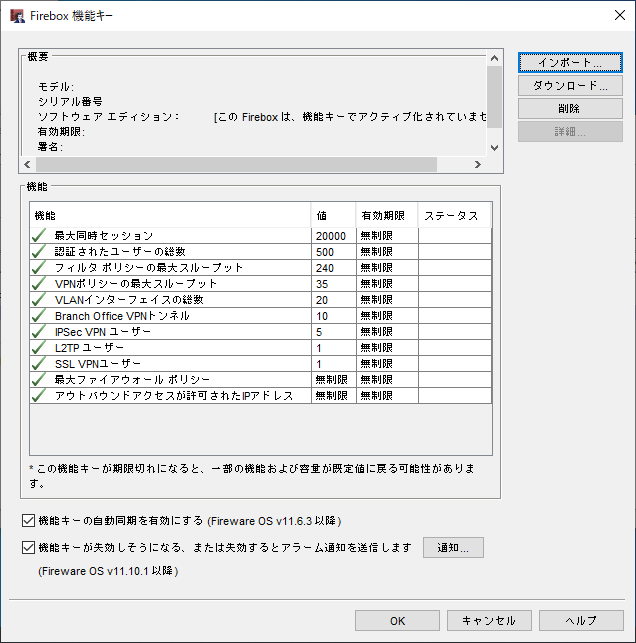Image resolution: width=636 pixels, height=643 pixels.
Task: Click the シリアル番号 label in summary
Action: [70, 102]
